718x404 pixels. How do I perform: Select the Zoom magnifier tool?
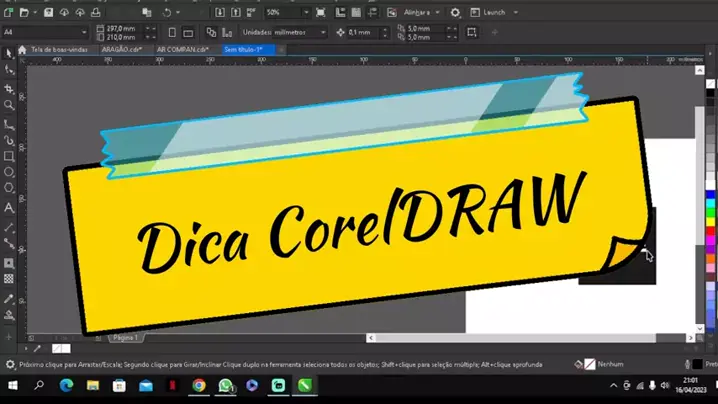pos(9,105)
